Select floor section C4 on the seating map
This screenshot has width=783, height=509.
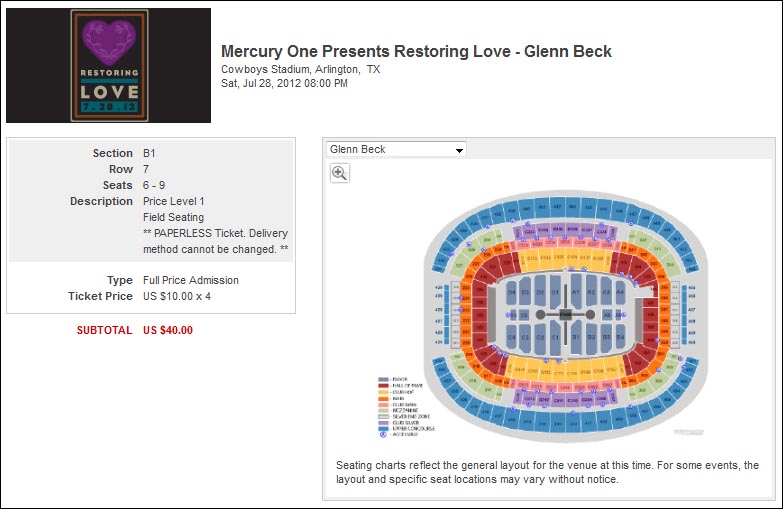click(x=511, y=339)
